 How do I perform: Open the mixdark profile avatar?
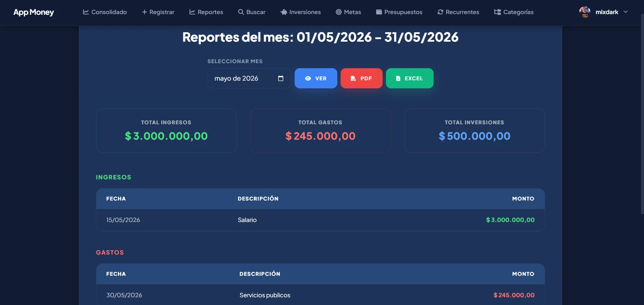tap(585, 12)
